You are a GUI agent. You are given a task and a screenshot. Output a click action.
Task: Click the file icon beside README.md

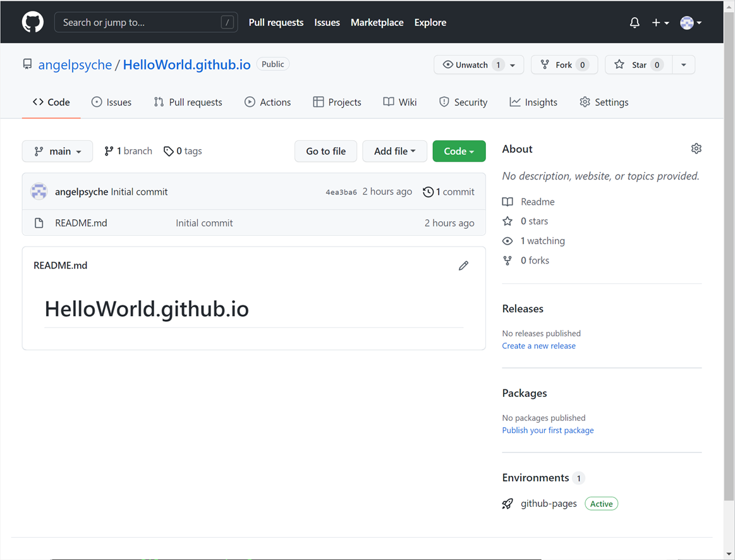tap(39, 223)
